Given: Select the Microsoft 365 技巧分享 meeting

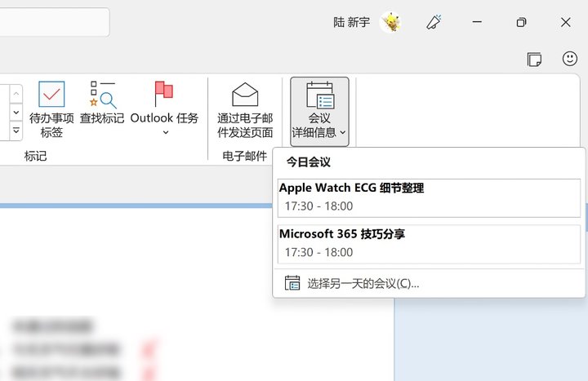Looking at the screenshot, I should (429, 244).
